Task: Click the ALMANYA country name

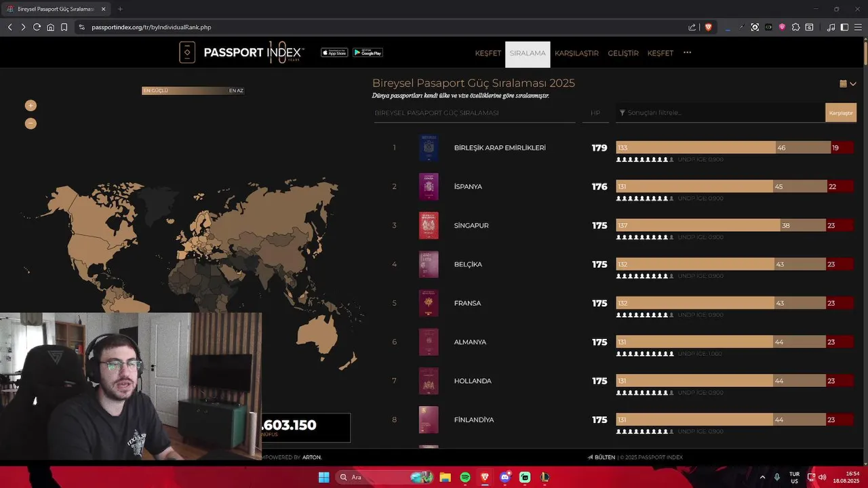Action: (470, 342)
